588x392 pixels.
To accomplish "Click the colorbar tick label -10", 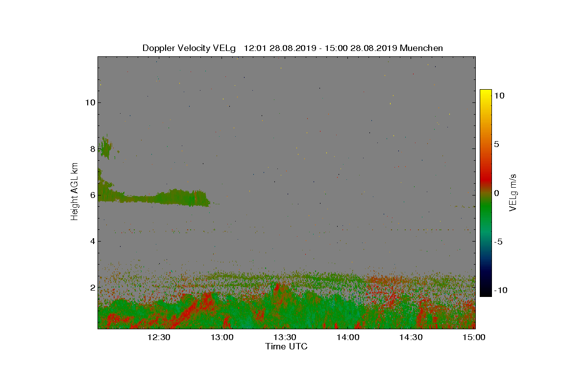I will 500,290.
